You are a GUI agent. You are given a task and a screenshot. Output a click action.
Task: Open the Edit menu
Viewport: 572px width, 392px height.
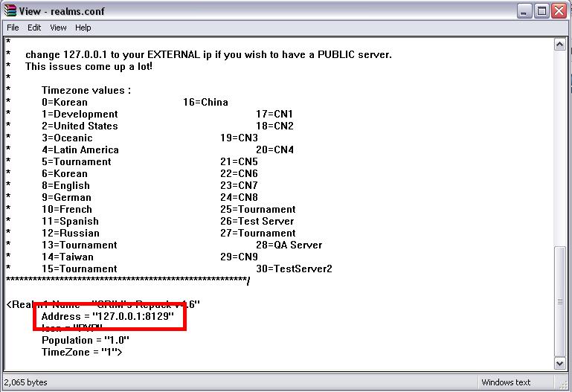pyautogui.click(x=34, y=28)
